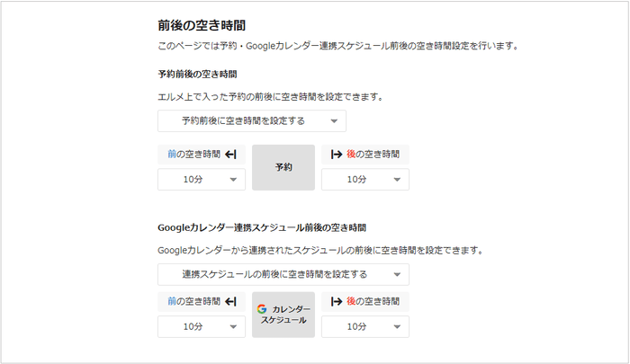The image size is (630, 364).
Task: Open the 連携スケジュールの前後に空き時間を設定する dropdown
Action: click(283, 274)
